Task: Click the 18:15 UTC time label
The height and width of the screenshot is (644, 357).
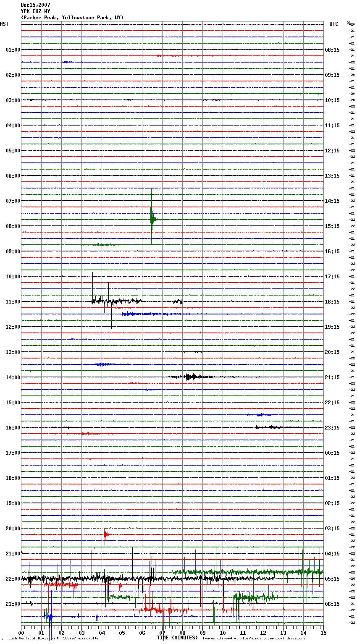Action: pos(332,302)
